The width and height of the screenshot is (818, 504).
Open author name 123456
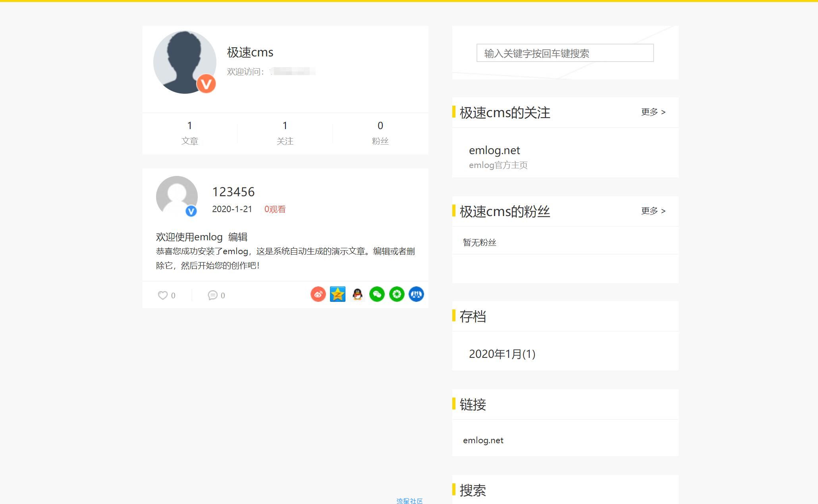coord(233,192)
